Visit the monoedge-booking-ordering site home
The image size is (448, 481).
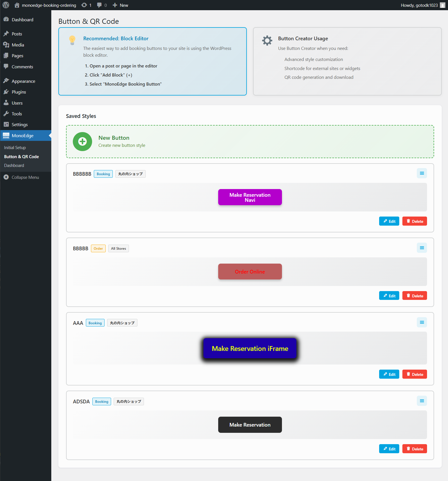coord(45,5)
